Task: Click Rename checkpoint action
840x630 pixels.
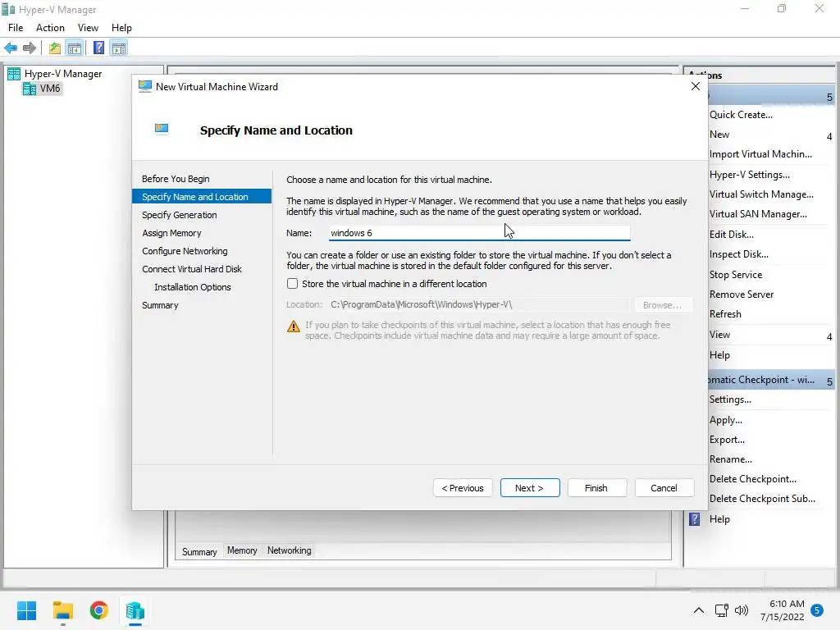Action: [731, 459]
